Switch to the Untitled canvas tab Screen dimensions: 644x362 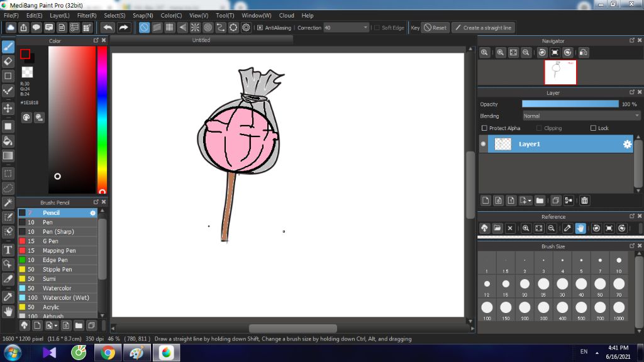tap(201, 40)
